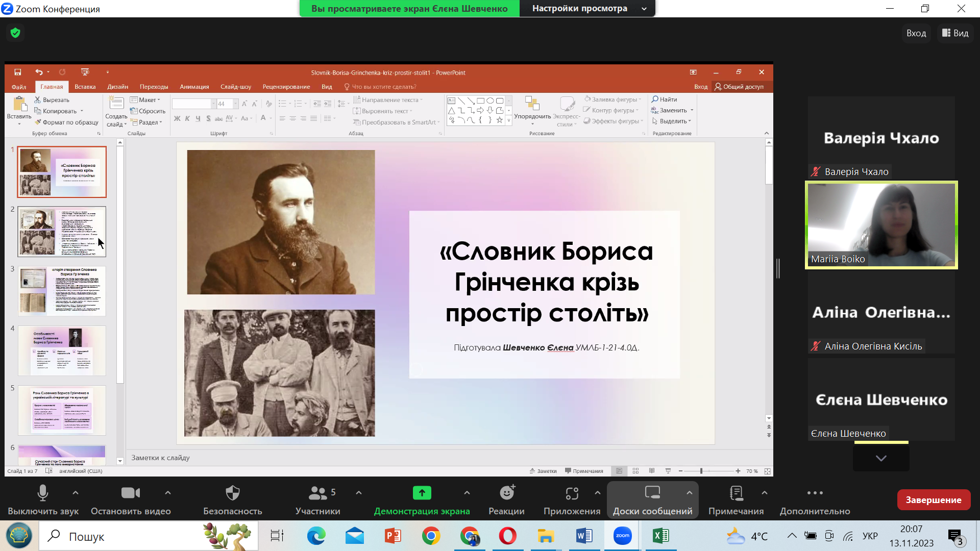Apply italic formatting with the К icon

(187, 118)
